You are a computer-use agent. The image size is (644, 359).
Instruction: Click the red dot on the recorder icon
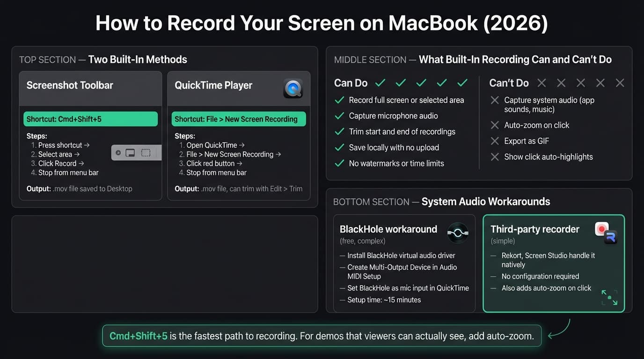tap(601, 228)
